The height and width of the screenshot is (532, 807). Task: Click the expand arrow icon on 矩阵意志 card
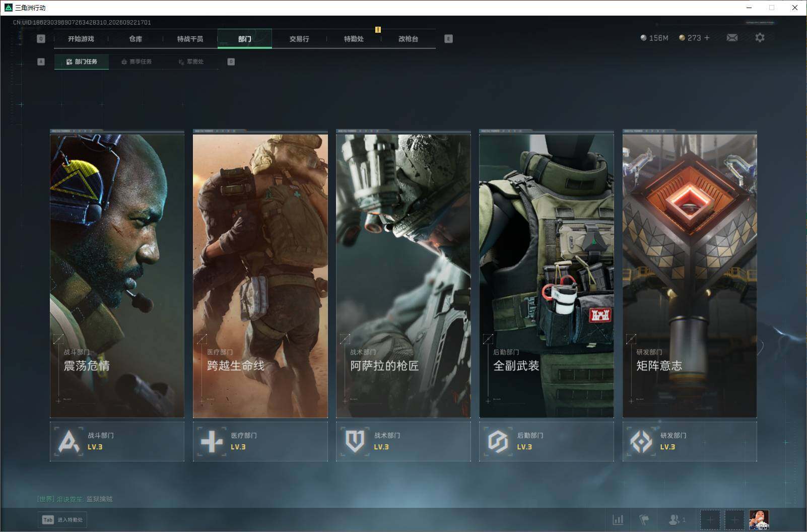[x=631, y=339]
